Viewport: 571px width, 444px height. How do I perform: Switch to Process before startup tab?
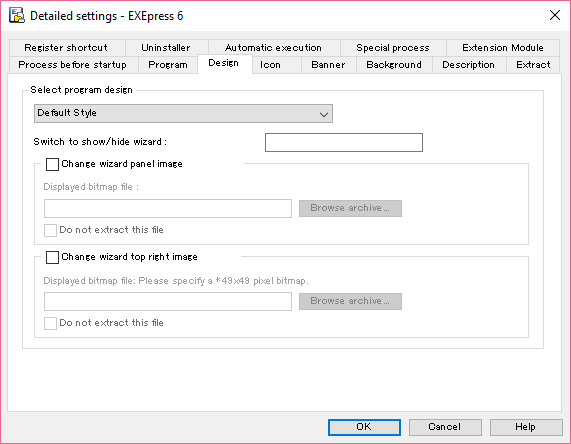tap(72, 65)
